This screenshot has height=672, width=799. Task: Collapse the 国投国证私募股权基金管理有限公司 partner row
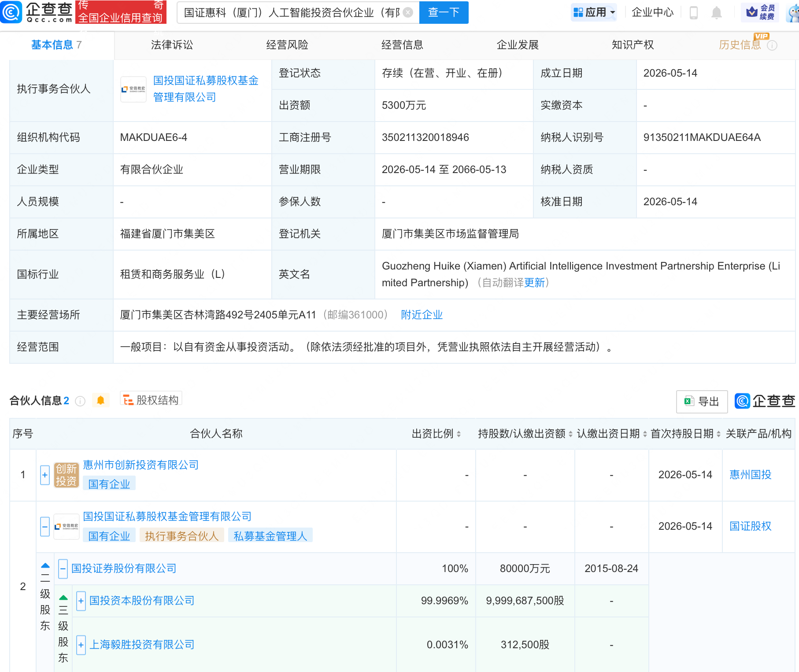[45, 527]
